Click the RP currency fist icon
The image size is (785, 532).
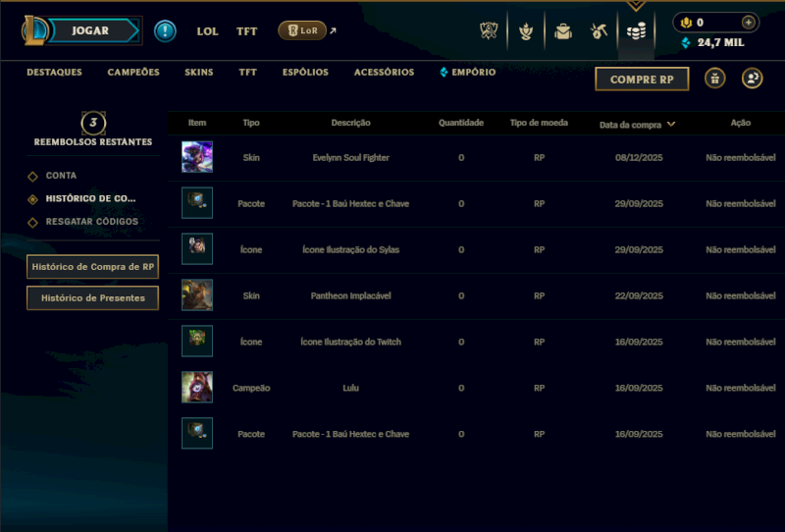(686, 23)
